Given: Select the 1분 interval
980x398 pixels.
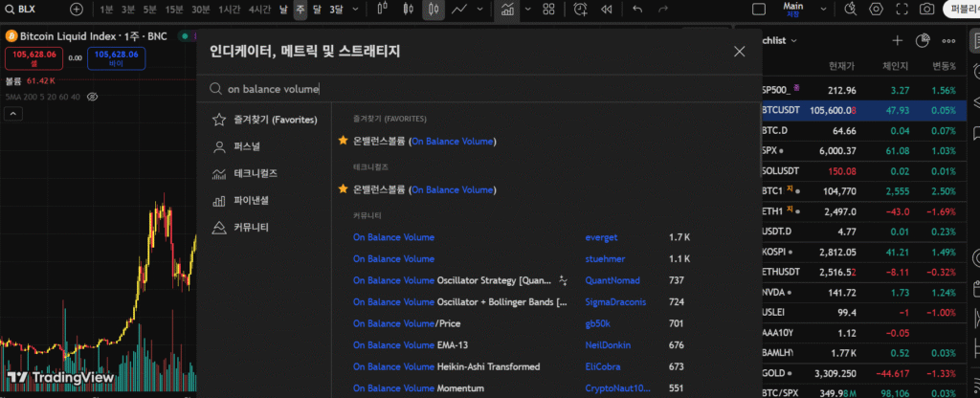Looking at the screenshot, I should pos(106,10).
